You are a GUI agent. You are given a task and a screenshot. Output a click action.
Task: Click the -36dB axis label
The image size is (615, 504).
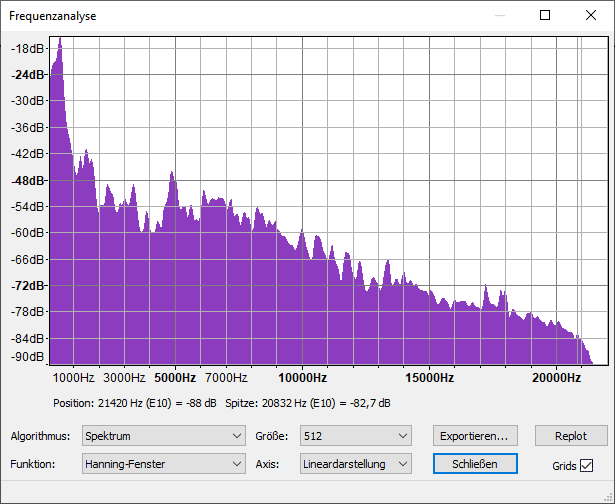27,127
